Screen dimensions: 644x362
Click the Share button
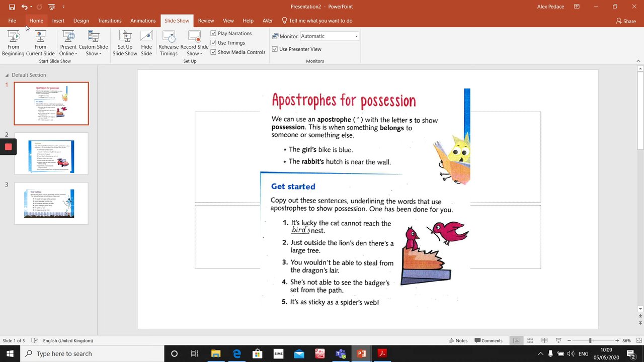pos(626,21)
